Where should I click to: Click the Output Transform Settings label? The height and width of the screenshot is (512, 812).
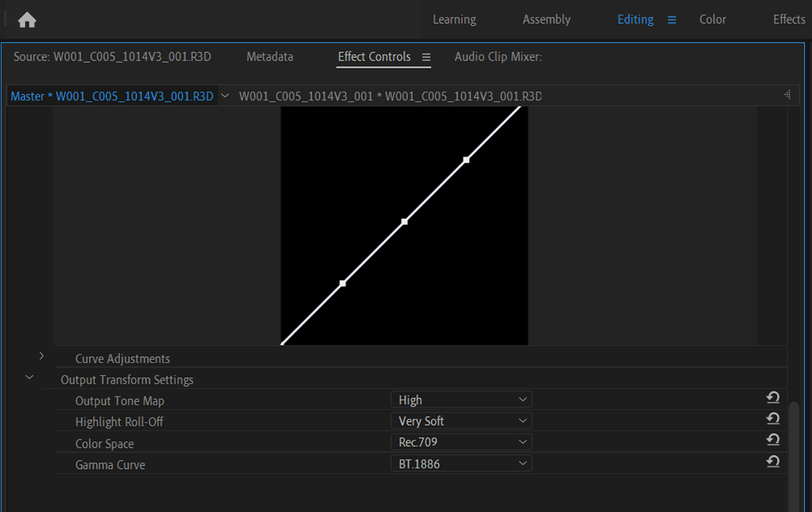127,380
